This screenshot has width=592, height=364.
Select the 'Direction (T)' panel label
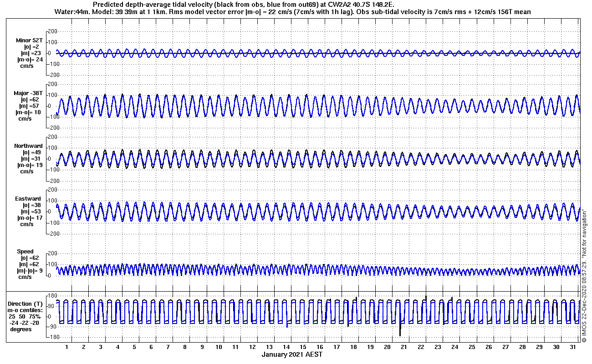(26, 303)
